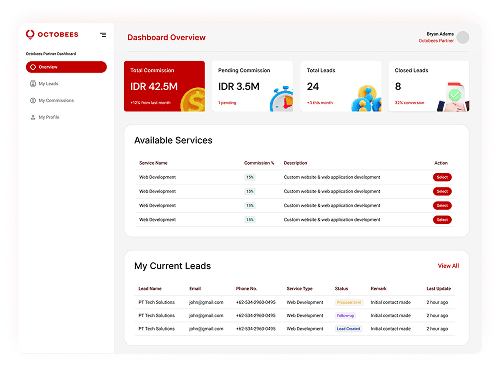Screen dimensions: 499x366
Task: Open the Closed Leads 8 card
Action: click(429, 86)
